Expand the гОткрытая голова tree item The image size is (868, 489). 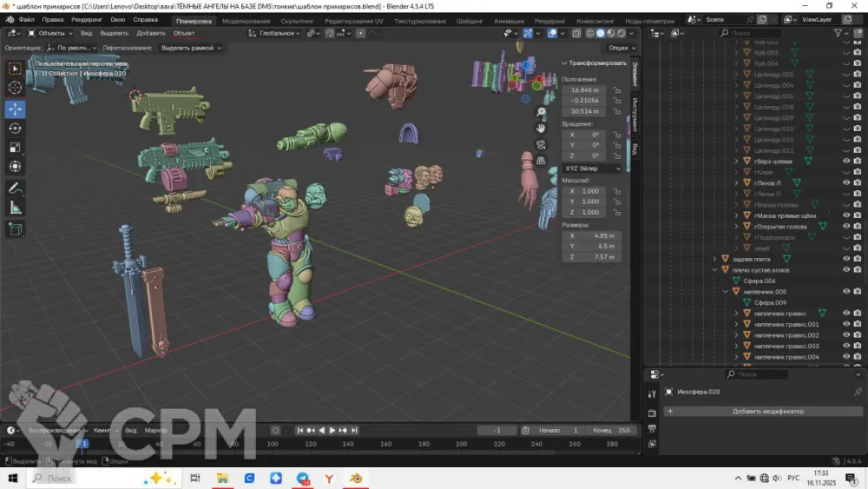point(736,227)
